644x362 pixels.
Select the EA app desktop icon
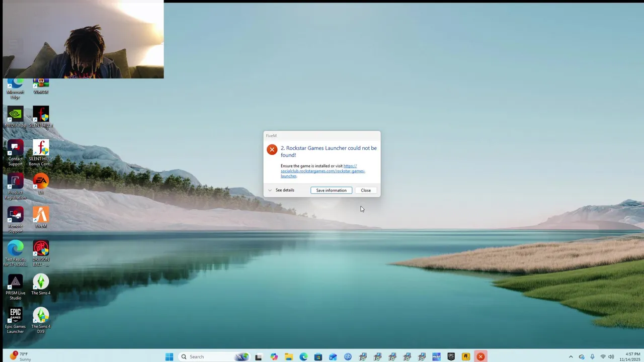[x=41, y=184]
